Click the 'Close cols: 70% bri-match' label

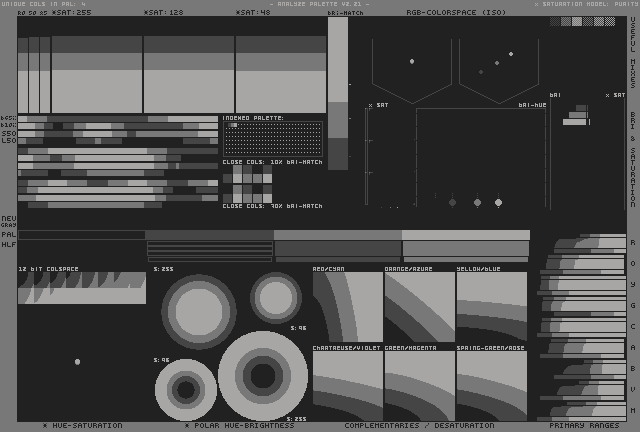click(273, 206)
